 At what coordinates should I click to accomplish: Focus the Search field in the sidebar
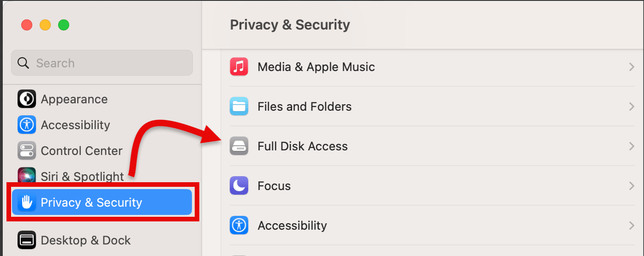pos(102,63)
